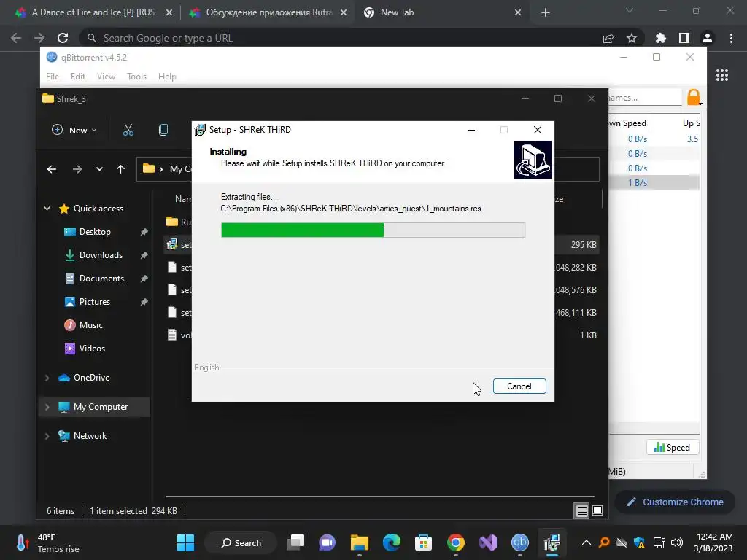
Task: Expand the OneDrive tree node
Action: point(47,378)
